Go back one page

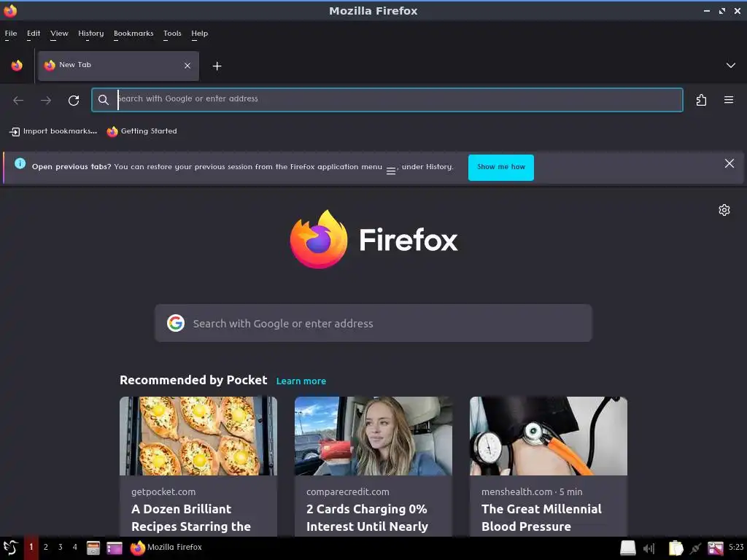point(18,100)
